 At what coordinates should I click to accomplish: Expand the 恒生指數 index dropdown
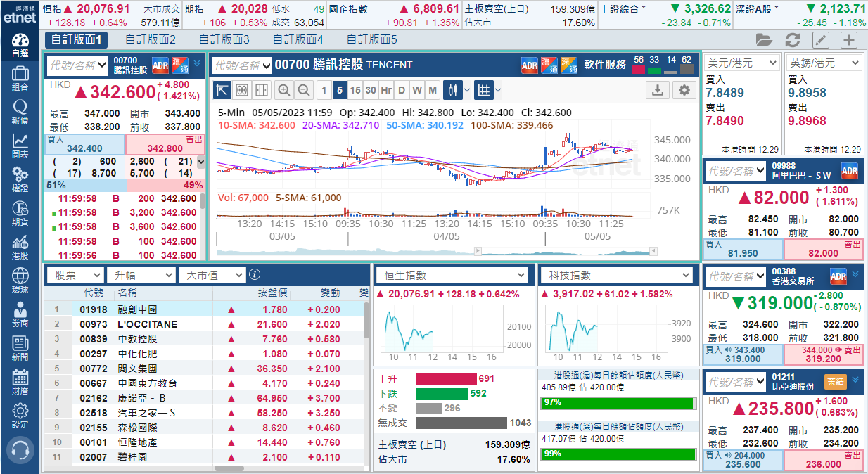point(453,275)
